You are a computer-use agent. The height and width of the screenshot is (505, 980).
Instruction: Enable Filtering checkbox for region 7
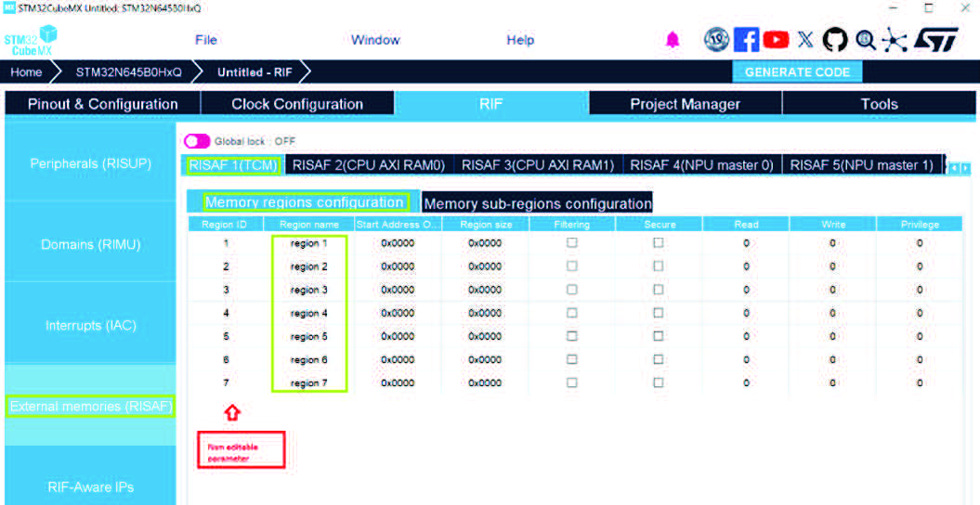pos(572,382)
